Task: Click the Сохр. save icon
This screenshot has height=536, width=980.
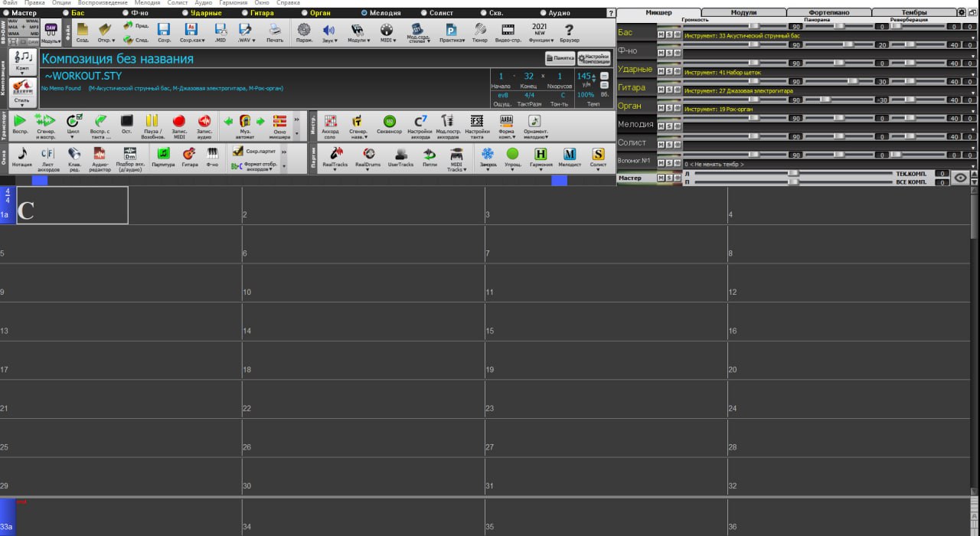Action: click(164, 32)
